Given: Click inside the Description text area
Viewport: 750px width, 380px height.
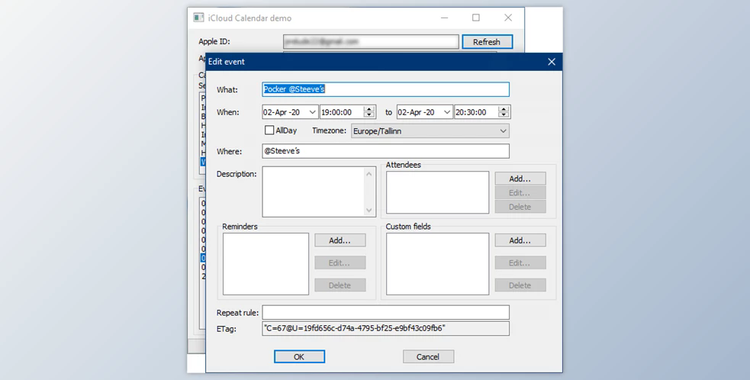Looking at the screenshot, I should [x=314, y=191].
